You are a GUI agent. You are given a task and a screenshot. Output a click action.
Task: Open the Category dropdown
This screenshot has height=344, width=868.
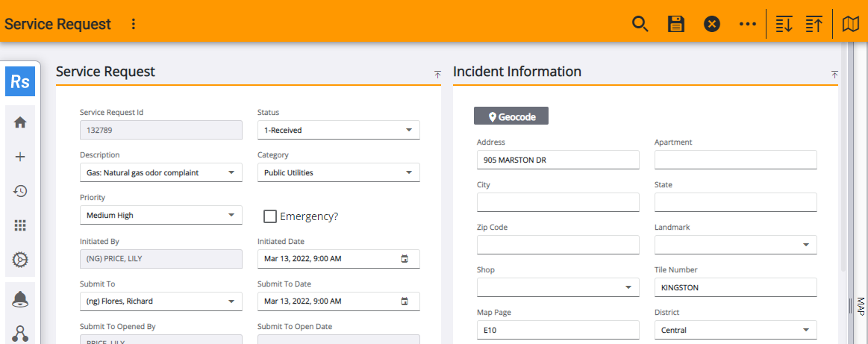pos(338,172)
